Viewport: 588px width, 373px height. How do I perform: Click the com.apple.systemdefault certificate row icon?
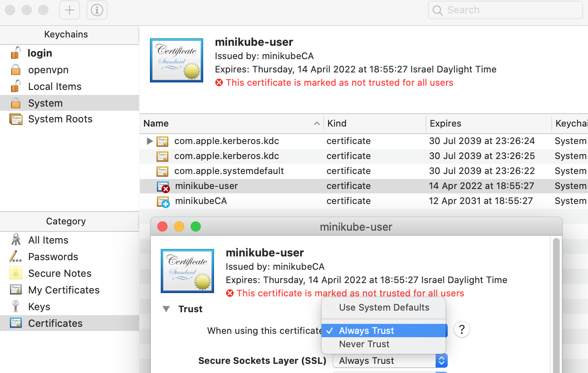(162, 171)
